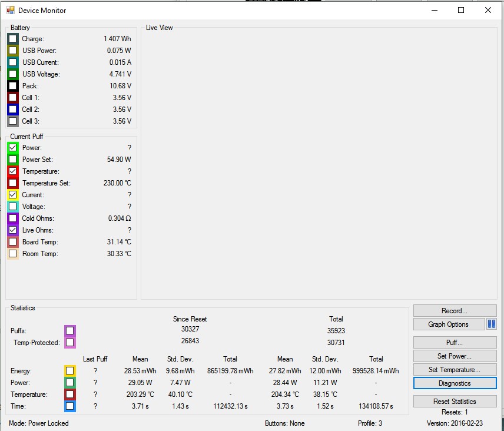
Task: Tick the Puffs statistics checkbox
Action: tap(70, 330)
